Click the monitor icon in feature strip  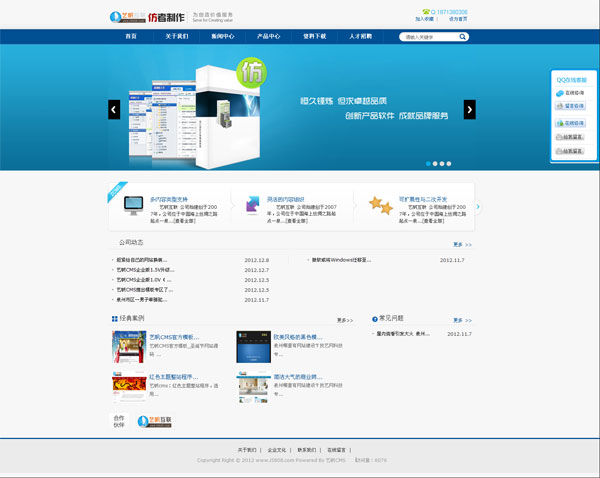pyautogui.click(x=132, y=206)
